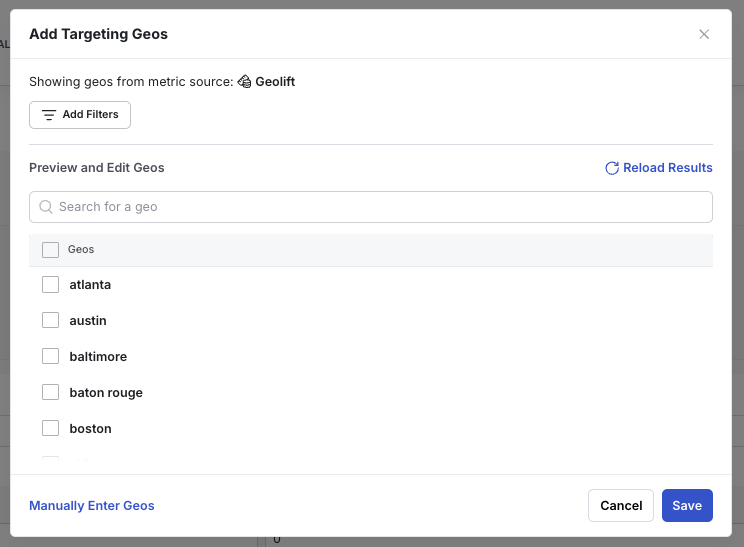Screen dimensions: 744x547
Task: Click the atlanta geo label
Action: pos(90,285)
